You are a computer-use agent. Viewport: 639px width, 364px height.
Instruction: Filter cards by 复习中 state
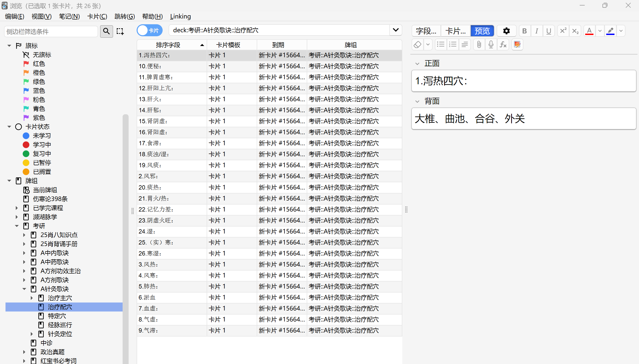[x=42, y=154]
